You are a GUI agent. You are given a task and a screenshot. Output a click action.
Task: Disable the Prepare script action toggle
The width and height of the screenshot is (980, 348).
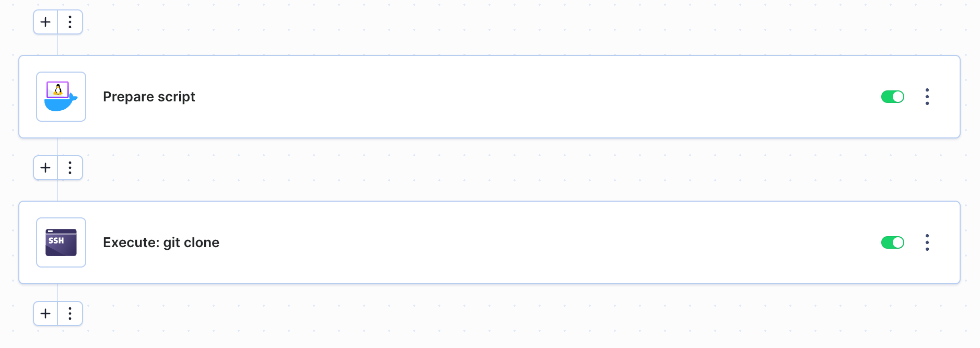click(x=892, y=97)
